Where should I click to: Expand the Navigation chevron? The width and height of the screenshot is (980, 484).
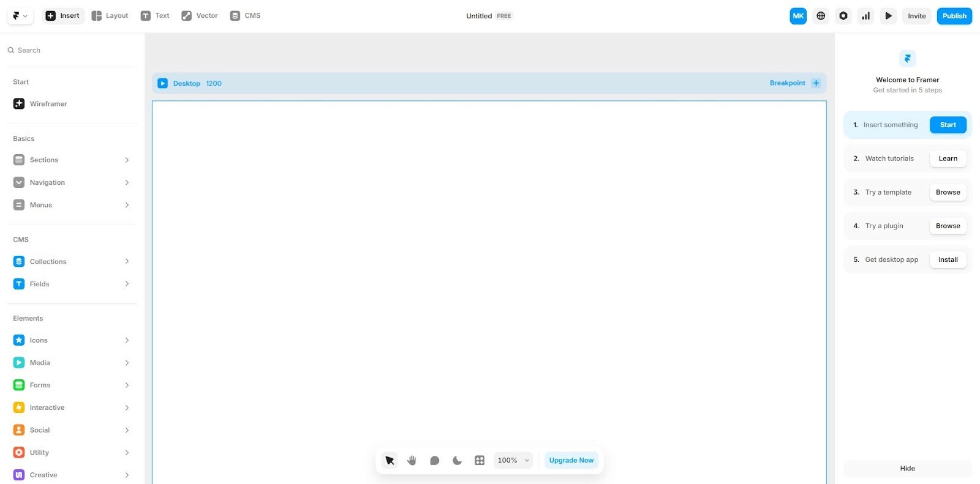[127, 182]
